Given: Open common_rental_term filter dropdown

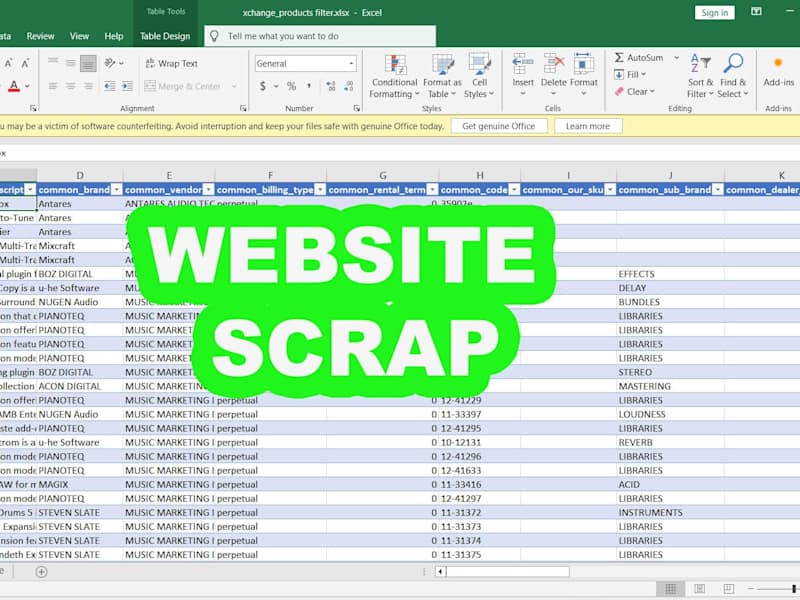Looking at the screenshot, I should (432, 190).
